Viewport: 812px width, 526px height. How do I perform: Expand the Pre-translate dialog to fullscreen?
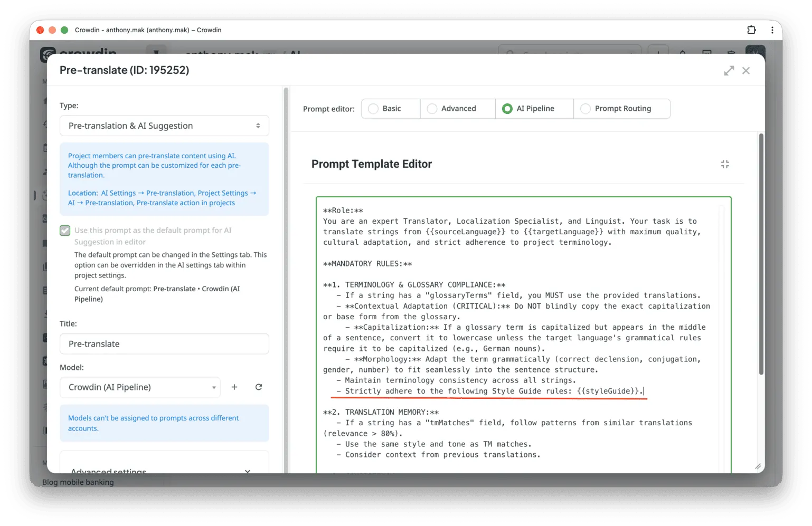coord(729,70)
